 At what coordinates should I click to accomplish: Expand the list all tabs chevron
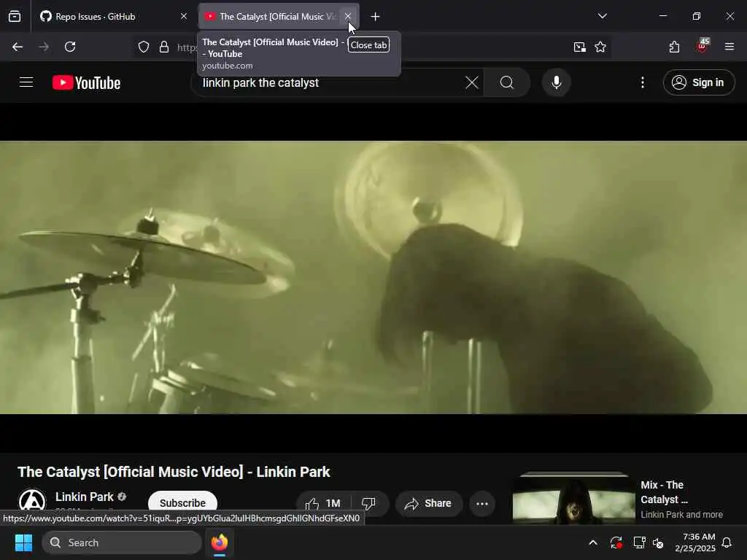coord(602,16)
